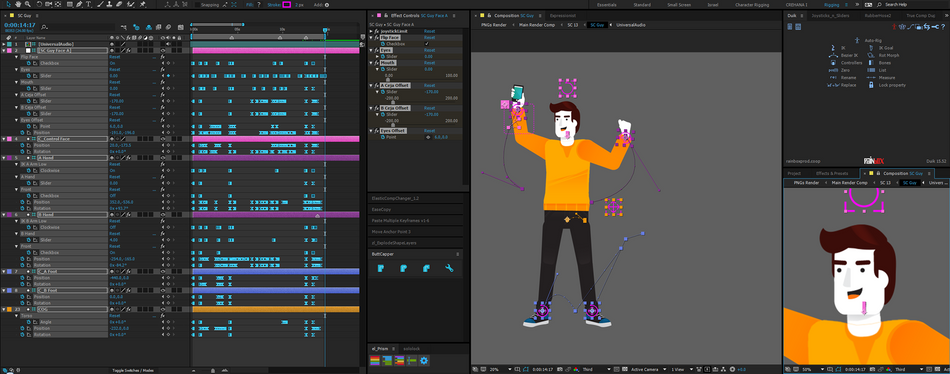
Task: Select the Puppet Pin tool
Action: coord(142,4)
